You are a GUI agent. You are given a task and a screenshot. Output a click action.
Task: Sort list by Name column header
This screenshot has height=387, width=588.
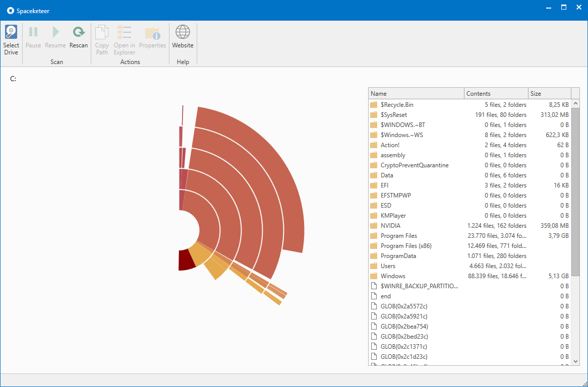tap(416, 94)
